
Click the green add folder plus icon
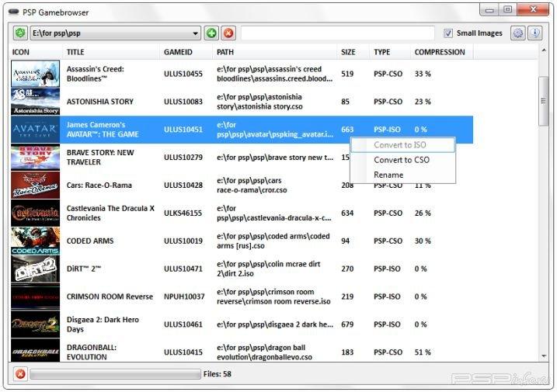[211, 33]
